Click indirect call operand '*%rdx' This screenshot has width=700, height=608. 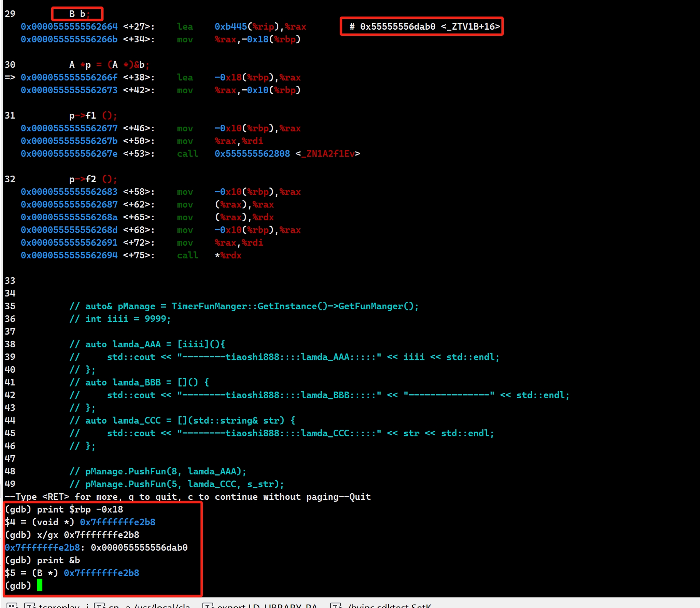pyautogui.click(x=228, y=255)
